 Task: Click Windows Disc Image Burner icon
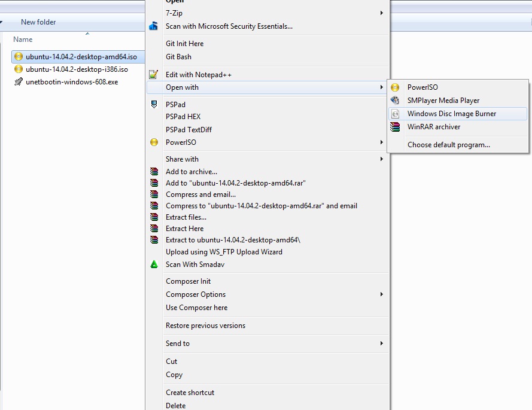coord(396,114)
